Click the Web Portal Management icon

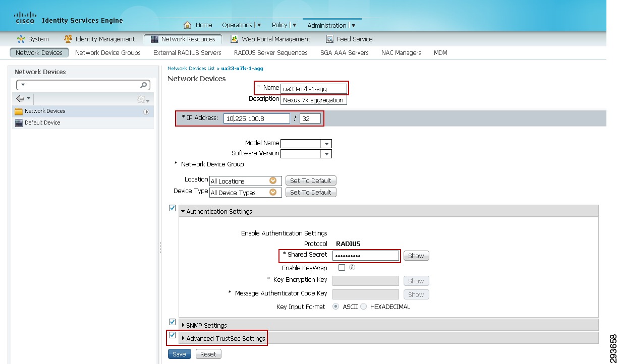[235, 39]
